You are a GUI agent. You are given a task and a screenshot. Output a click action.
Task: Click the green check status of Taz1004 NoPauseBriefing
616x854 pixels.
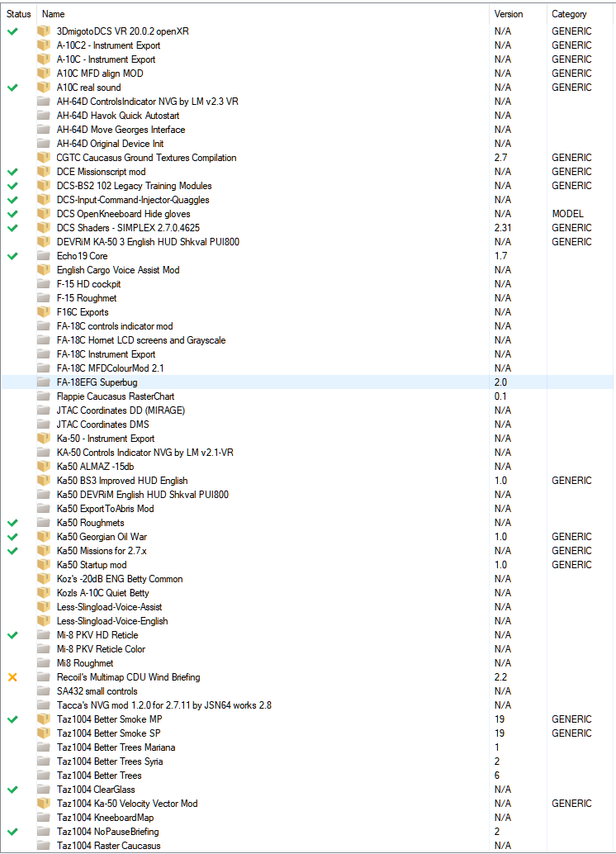(x=12, y=832)
